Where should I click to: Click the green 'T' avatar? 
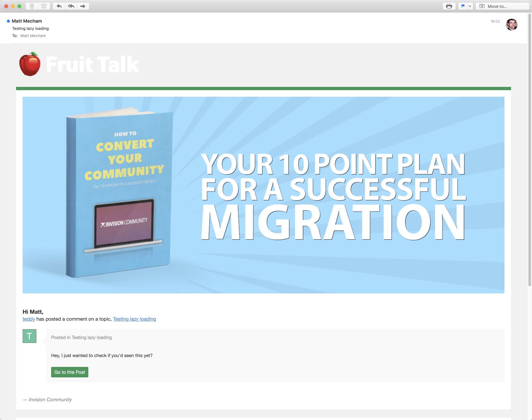pos(30,336)
